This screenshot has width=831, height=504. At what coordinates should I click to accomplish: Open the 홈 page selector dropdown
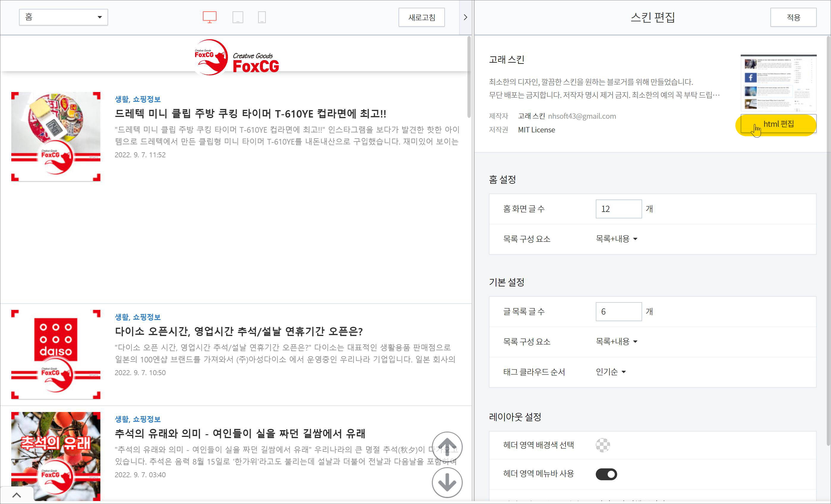[63, 17]
